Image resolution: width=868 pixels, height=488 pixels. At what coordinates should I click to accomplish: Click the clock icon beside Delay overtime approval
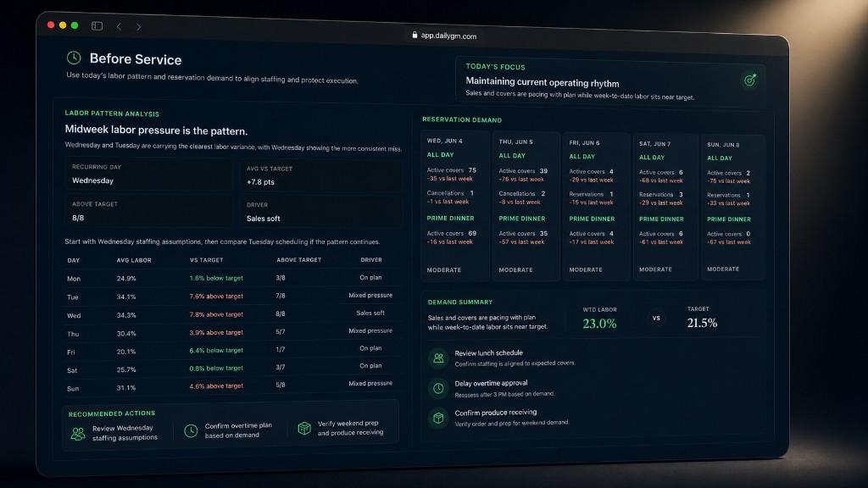438,388
